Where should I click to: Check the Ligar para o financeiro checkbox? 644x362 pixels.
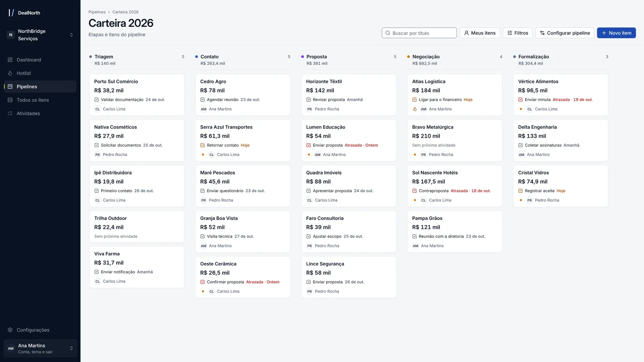415,100
